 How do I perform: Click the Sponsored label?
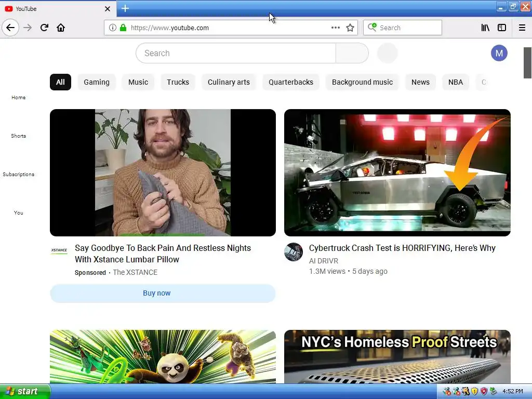(90, 272)
